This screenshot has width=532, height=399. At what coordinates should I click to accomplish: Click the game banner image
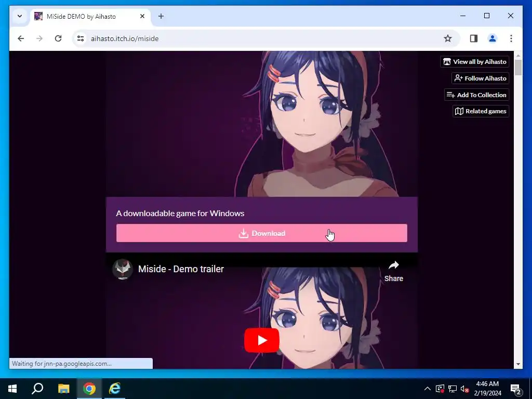262,124
